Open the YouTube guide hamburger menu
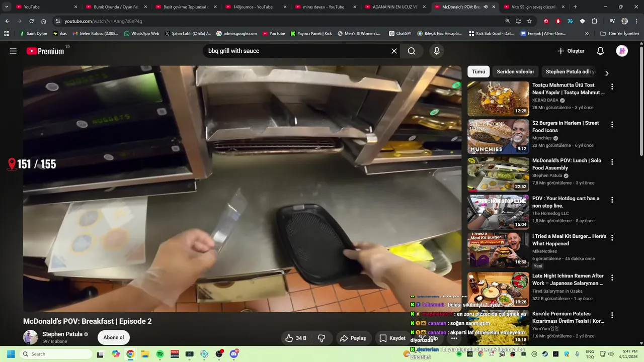Screen dimensions: 644x362 point(13,51)
